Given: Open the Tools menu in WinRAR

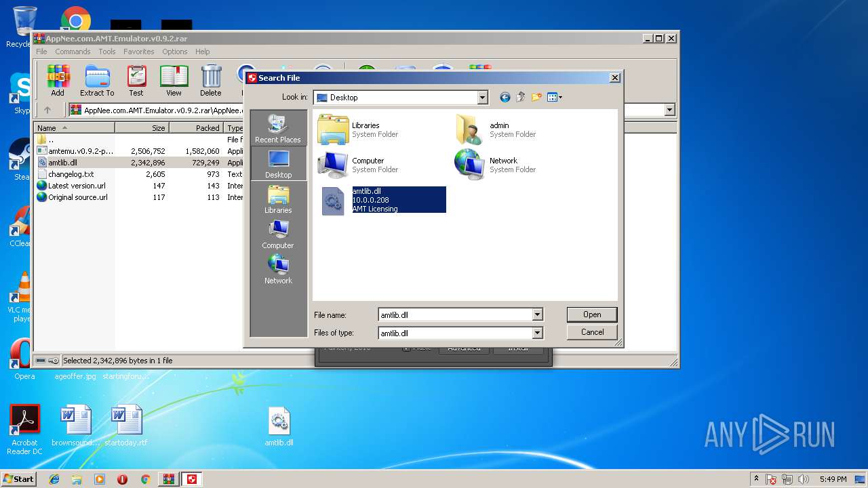Looking at the screenshot, I should (107, 52).
